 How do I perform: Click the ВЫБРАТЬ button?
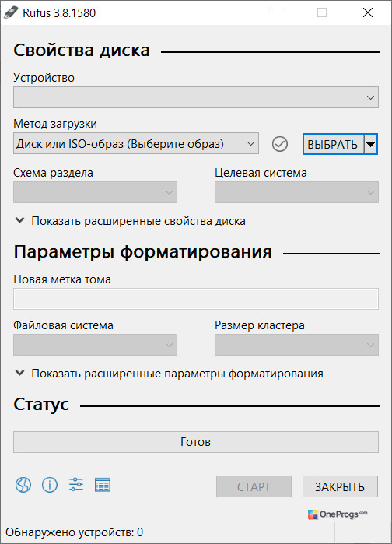click(333, 144)
